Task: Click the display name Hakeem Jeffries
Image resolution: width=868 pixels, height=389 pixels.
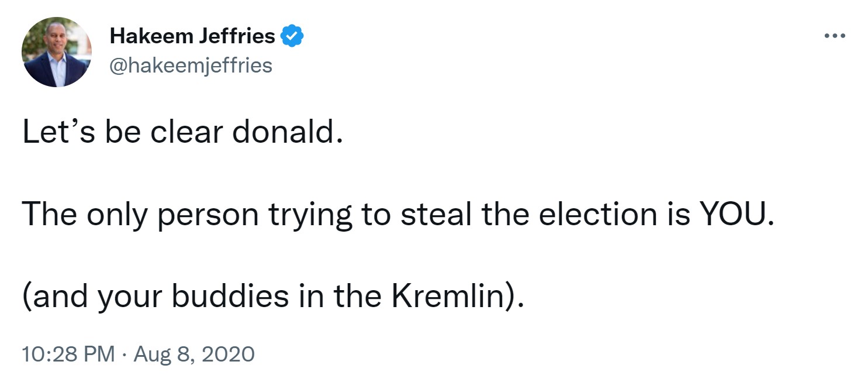Action: click(192, 37)
